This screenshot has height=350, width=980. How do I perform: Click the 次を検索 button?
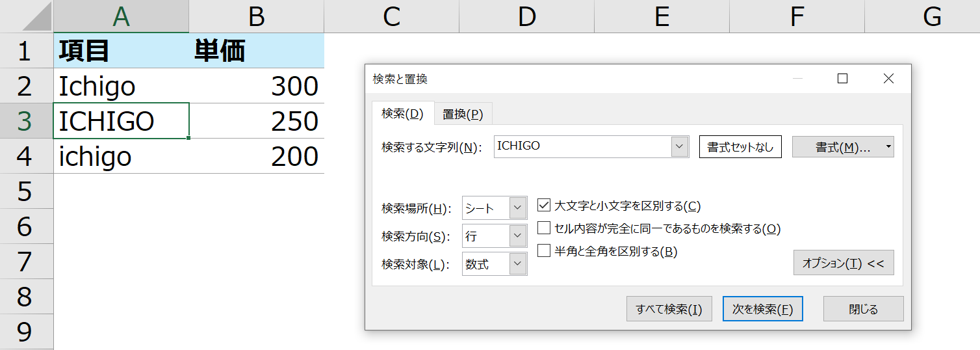point(763,309)
